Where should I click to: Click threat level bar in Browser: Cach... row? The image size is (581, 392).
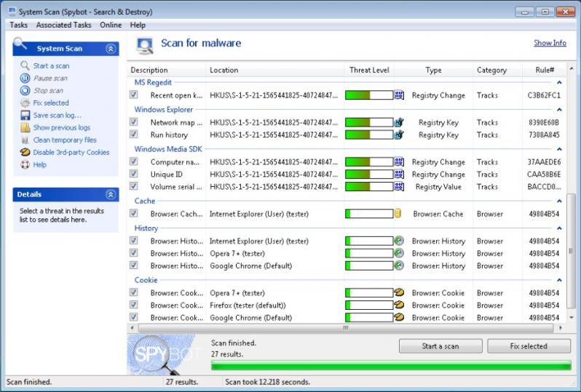(369, 214)
